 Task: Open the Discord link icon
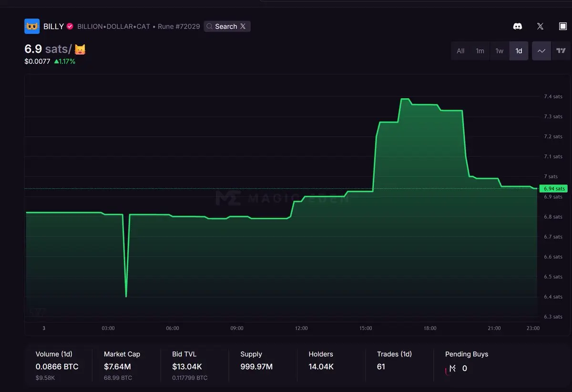point(517,26)
